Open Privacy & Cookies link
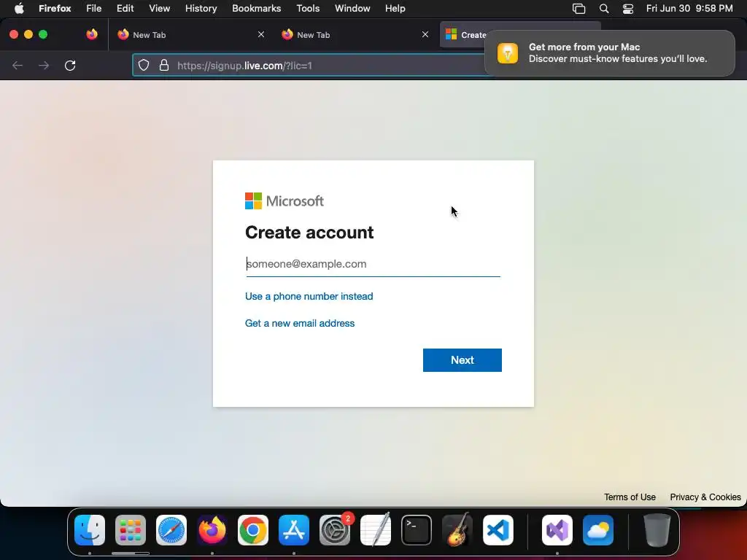The width and height of the screenshot is (747, 560). click(x=705, y=497)
